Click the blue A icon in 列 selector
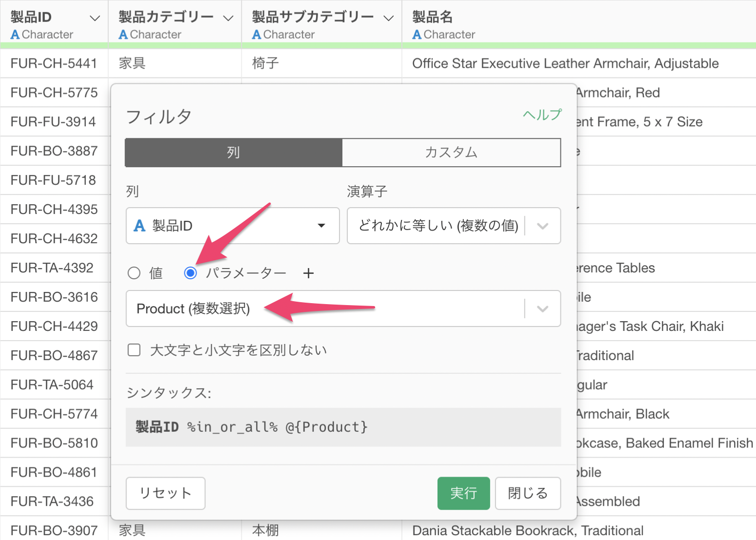Image resolution: width=756 pixels, height=540 pixels. pos(139,226)
